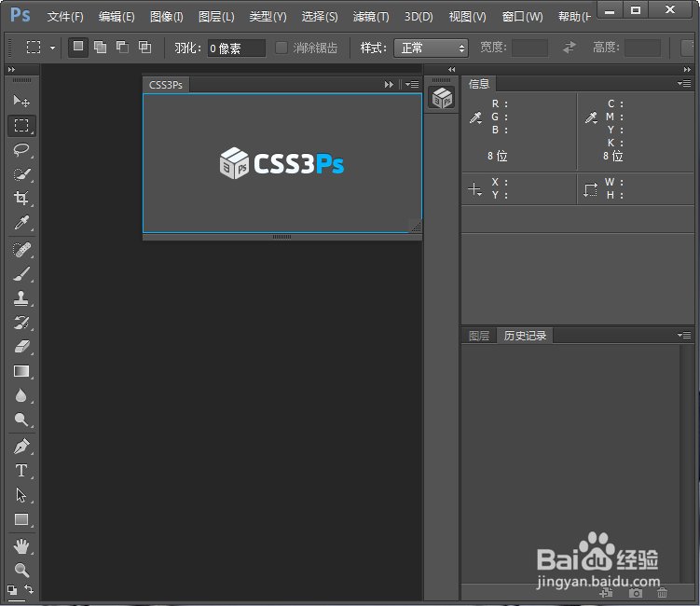700x606 pixels.
Task: Click the swap width and height arrows
Action: (x=570, y=48)
